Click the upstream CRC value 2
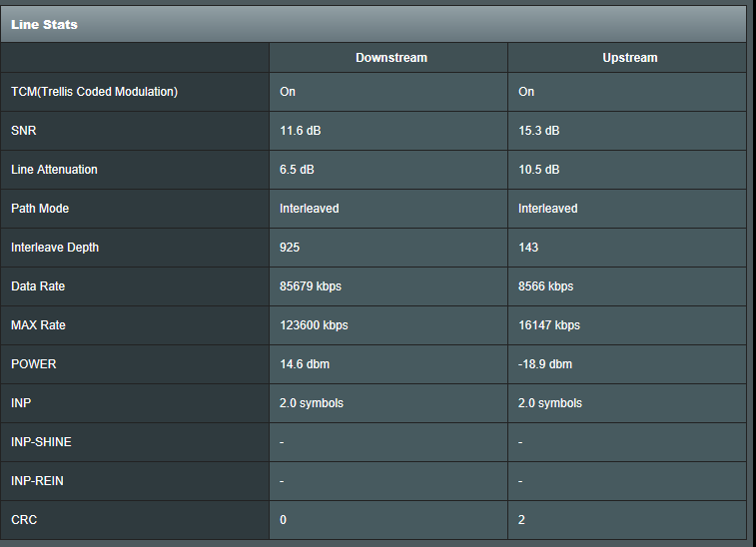This screenshot has width=756, height=547. click(x=522, y=520)
